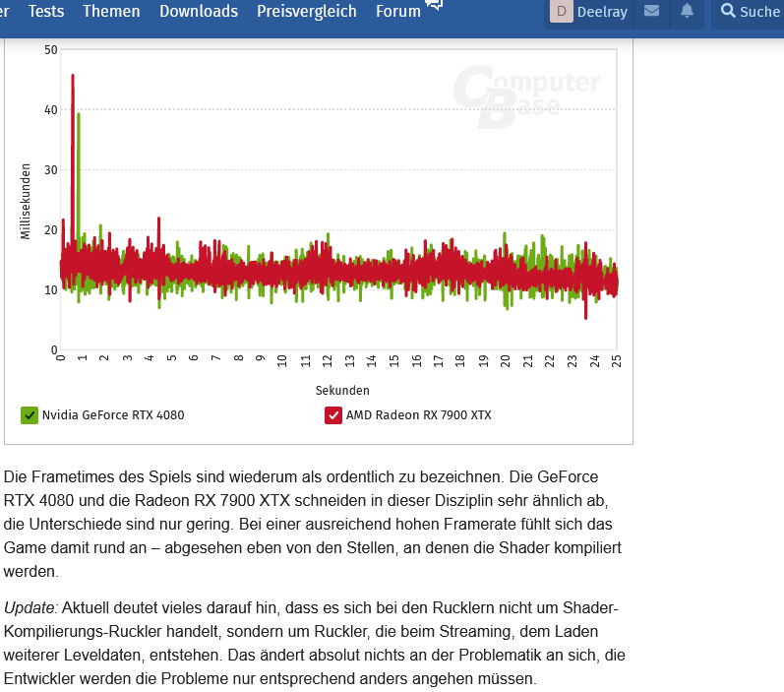Open the Preisvergleich menu item
784x692 pixels.
(x=307, y=11)
